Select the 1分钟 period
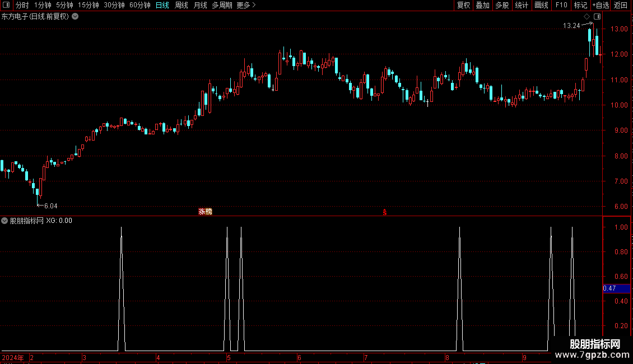This screenshot has width=633, height=364. coord(43,5)
